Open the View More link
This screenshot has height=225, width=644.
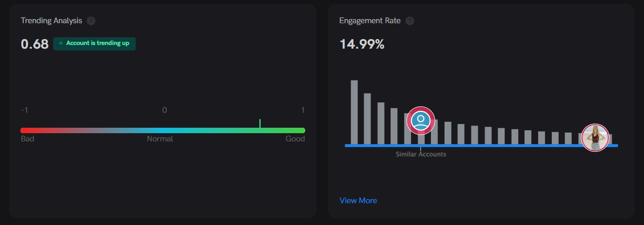tap(358, 200)
